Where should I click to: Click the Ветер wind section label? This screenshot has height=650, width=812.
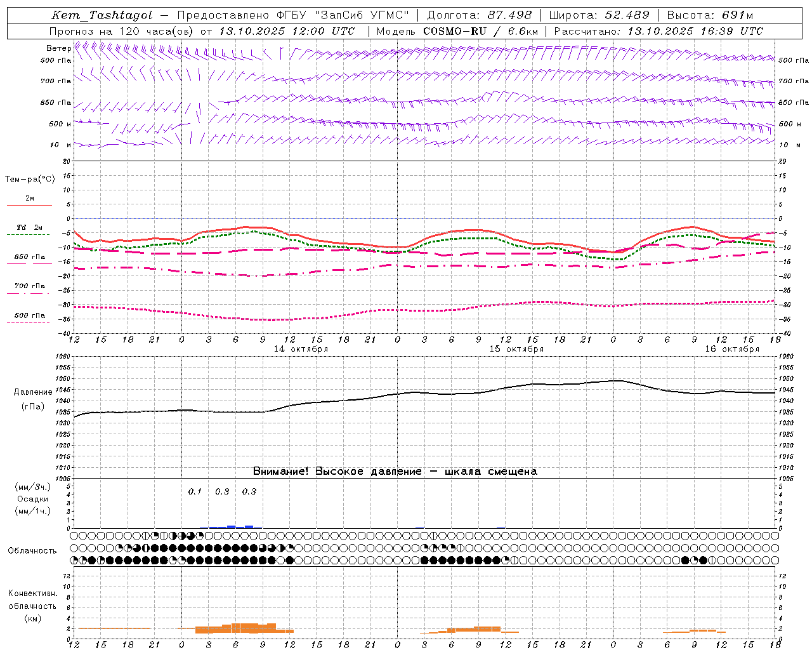58,48
